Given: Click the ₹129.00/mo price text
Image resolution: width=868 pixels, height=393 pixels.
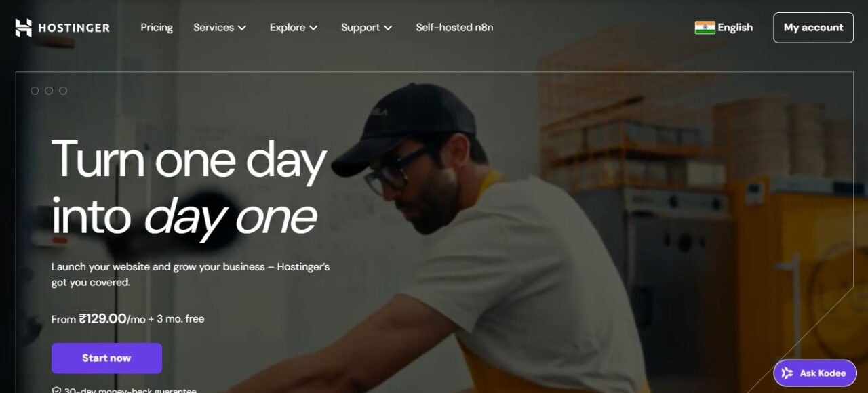Looking at the screenshot, I should [112, 318].
